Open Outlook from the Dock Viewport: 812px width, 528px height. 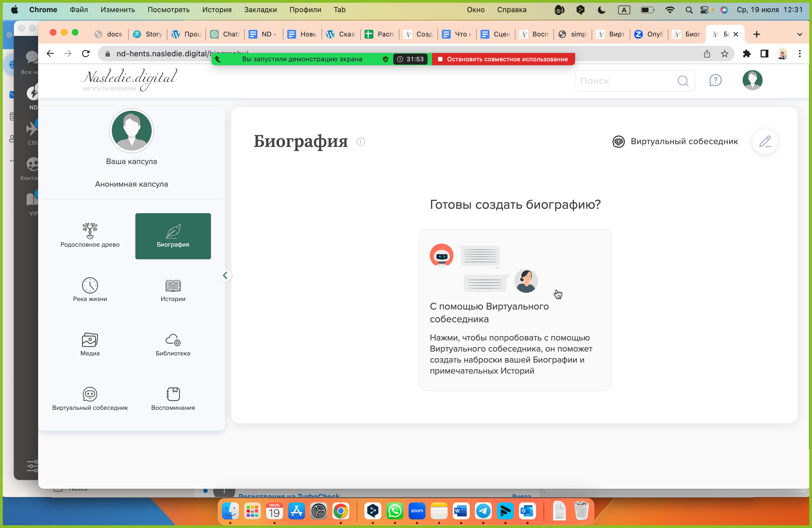click(527, 511)
